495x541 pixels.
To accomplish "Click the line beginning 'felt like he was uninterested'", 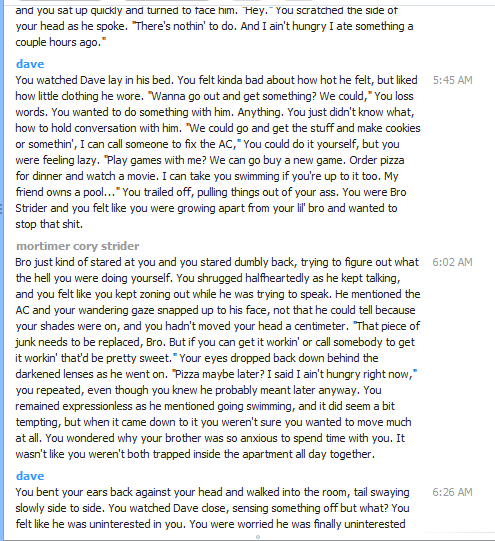I will pyautogui.click(x=210, y=524).
